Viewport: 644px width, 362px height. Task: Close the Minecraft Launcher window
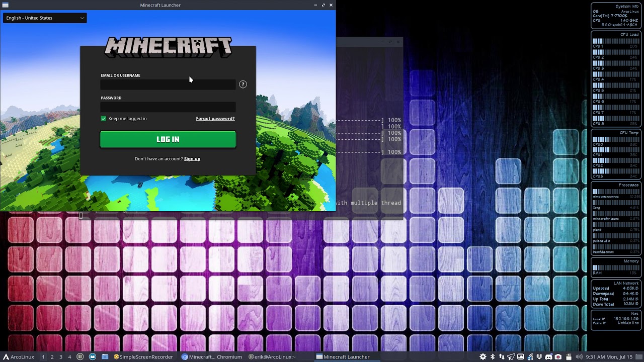pos(331,5)
